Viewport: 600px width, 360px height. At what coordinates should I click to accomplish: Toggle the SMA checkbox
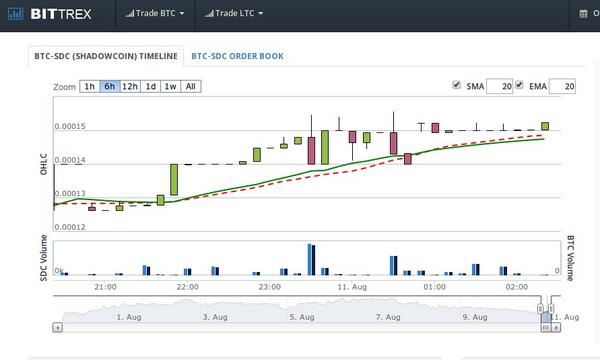(x=456, y=85)
